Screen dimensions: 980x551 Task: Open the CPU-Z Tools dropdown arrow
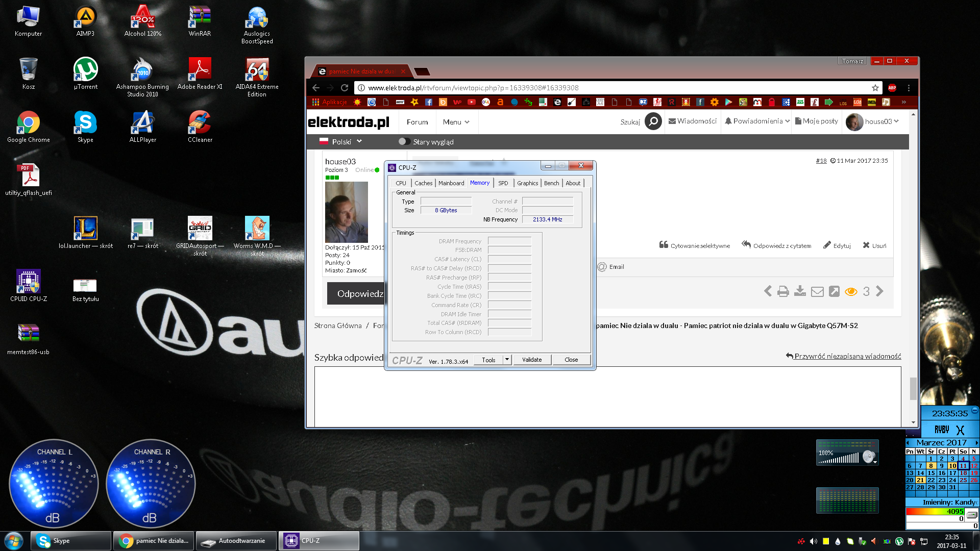pyautogui.click(x=507, y=360)
